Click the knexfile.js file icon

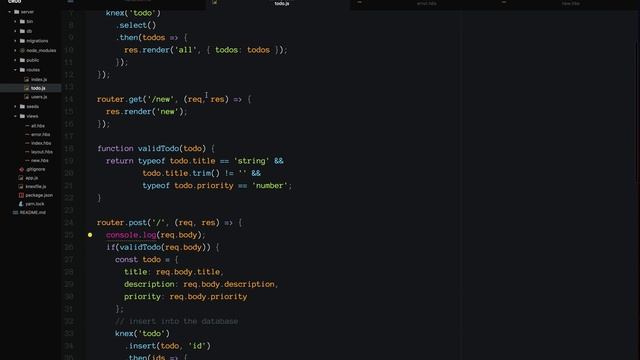pos(21,187)
